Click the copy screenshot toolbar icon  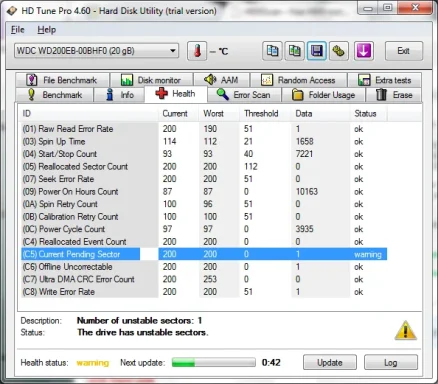[x=294, y=51]
